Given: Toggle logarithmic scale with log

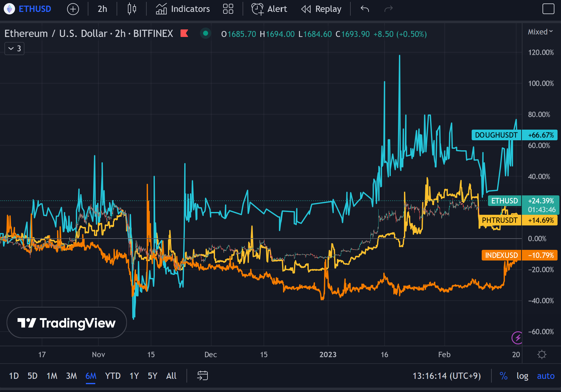Looking at the screenshot, I should tap(522, 376).
